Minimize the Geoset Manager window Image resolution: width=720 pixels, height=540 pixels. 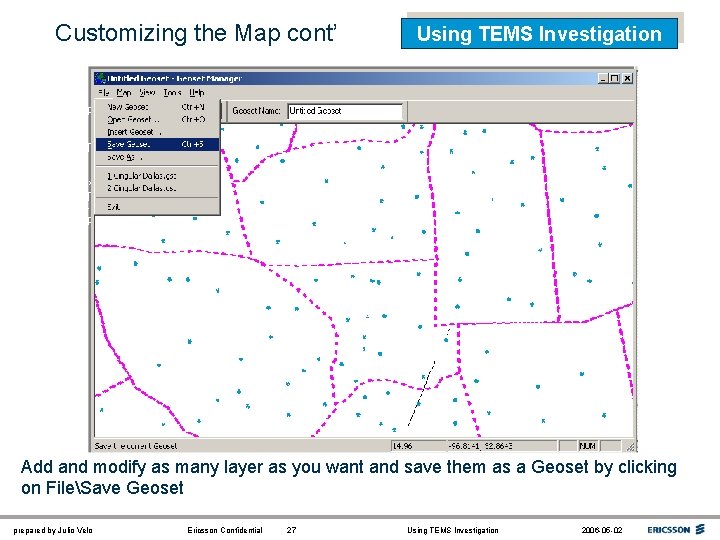(x=603, y=79)
